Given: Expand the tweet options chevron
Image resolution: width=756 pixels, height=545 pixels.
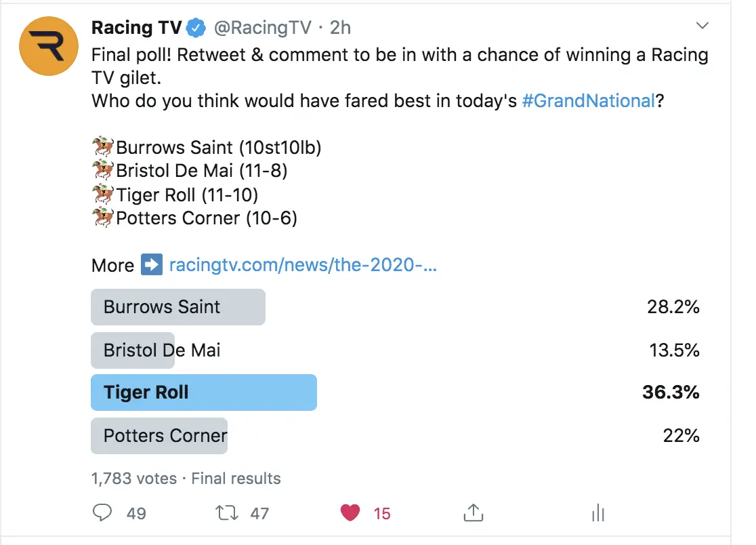Looking at the screenshot, I should [x=702, y=26].
